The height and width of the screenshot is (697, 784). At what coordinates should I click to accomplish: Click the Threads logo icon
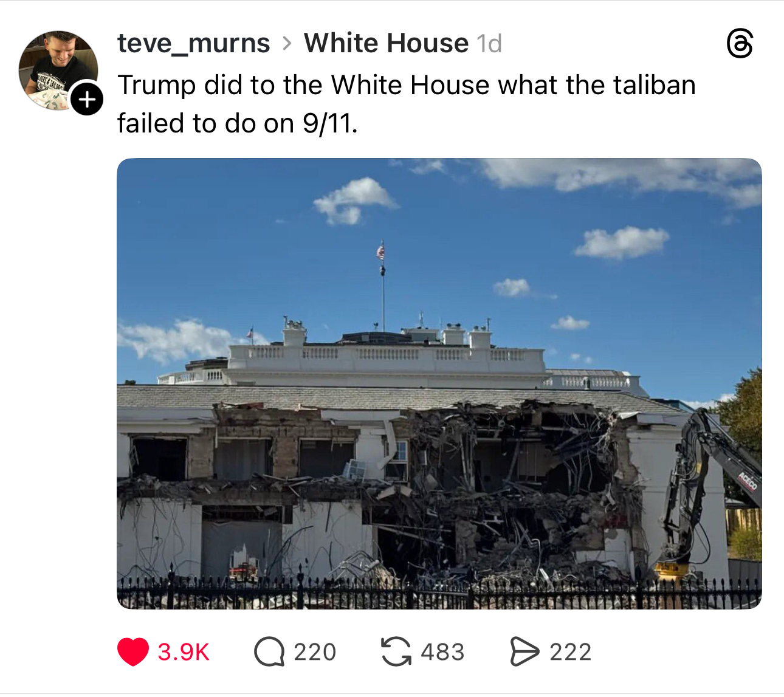[x=740, y=44]
